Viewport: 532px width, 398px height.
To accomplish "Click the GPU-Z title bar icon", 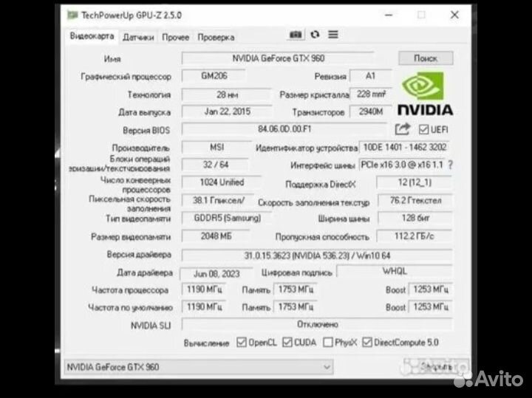I will (72, 15).
